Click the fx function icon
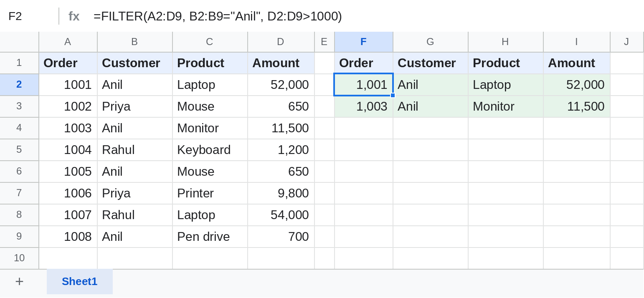The height and width of the screenshot is (298, 644). (x=74, y=16)
